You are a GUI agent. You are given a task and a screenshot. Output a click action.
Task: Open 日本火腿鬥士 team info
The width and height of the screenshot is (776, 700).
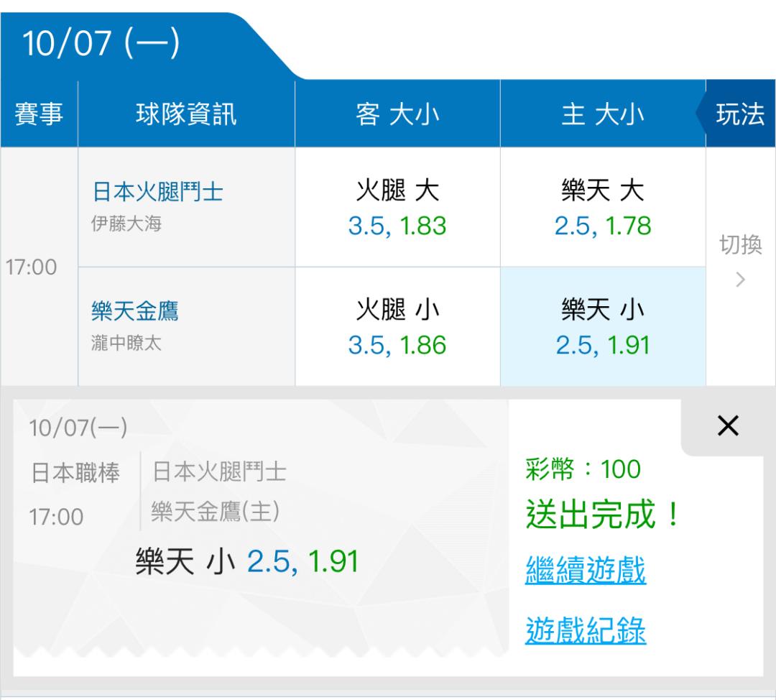tap(157, 192)
